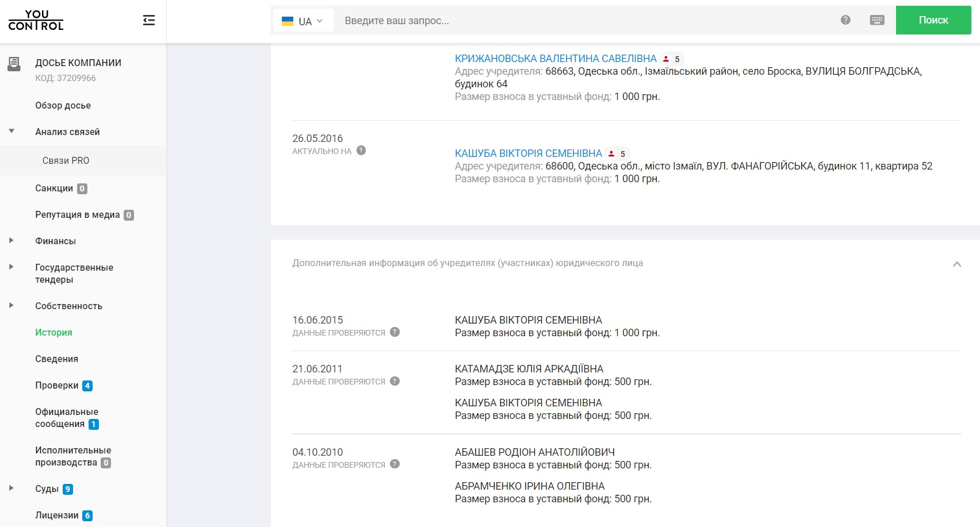980x527 pixels.
Task: Click the YouControl logo
Action: pos(36,20)
